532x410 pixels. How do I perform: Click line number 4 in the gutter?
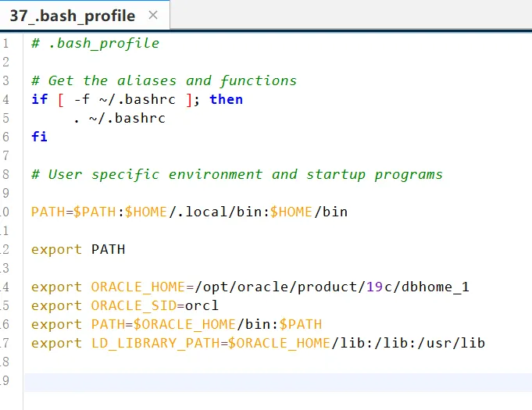[x=5, y=99]
